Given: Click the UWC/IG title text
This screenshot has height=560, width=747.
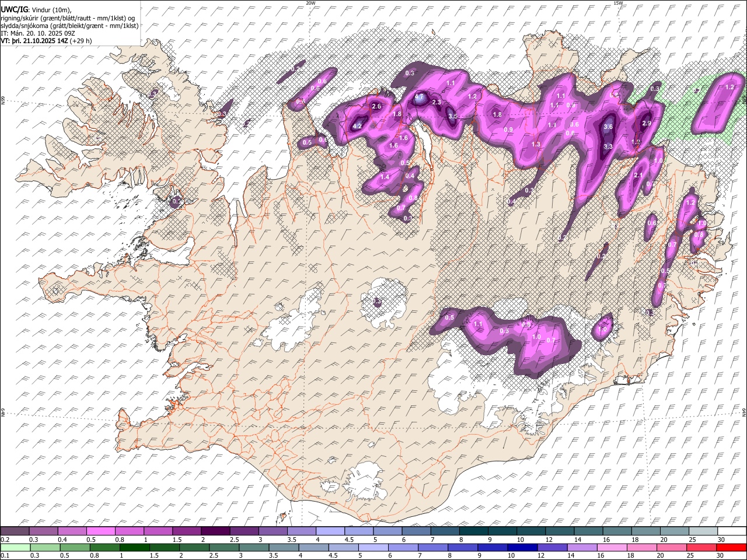Looking at the screenshot, I should (x=15, y=9).
